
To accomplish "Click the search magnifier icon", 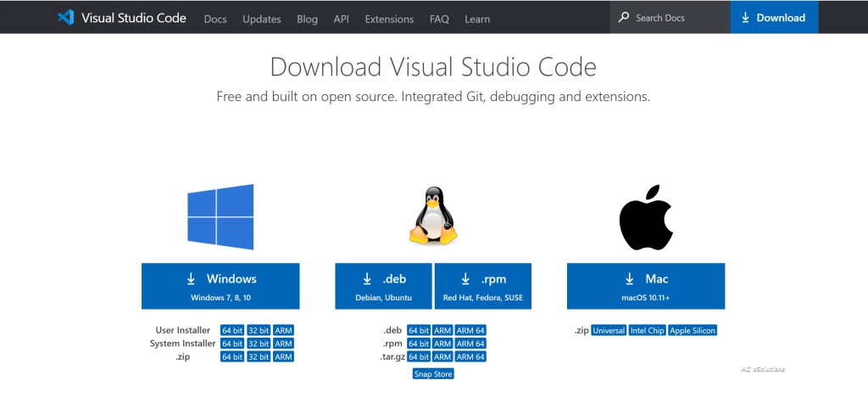I will coord(624,18).
